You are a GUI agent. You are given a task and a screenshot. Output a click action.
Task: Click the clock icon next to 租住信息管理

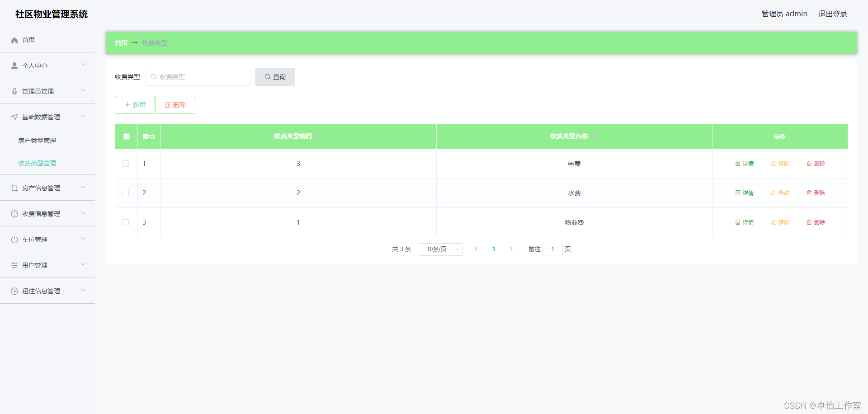(x=14, y=291)
